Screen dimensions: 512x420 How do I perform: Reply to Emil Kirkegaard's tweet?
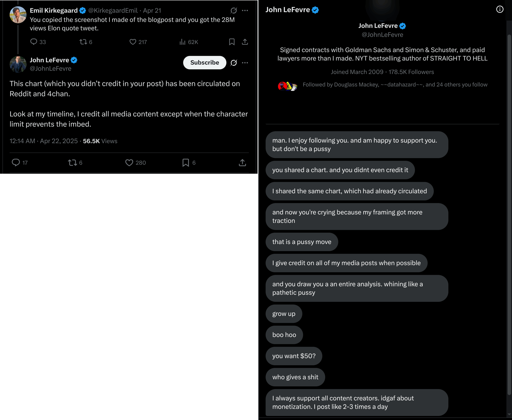[x=34, y=42]
